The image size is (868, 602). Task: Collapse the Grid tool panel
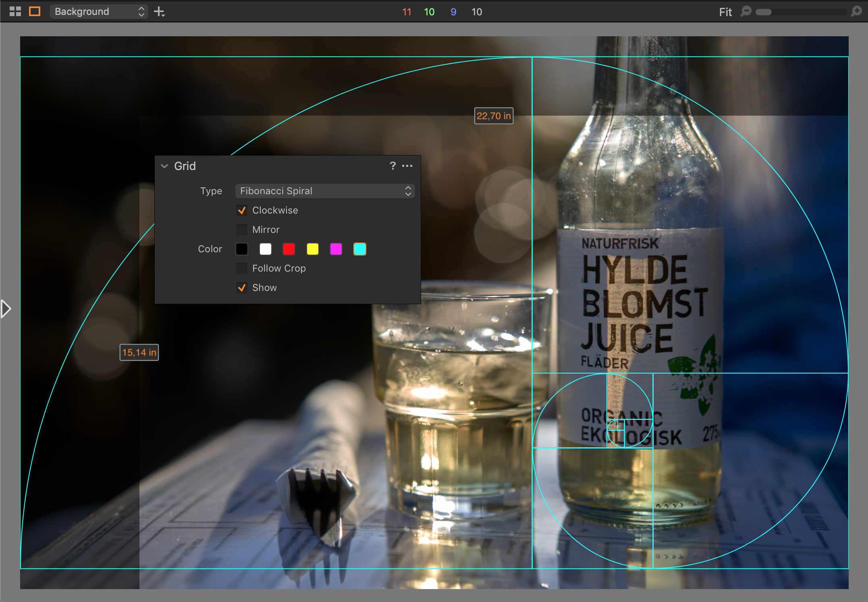click(164, 166)
